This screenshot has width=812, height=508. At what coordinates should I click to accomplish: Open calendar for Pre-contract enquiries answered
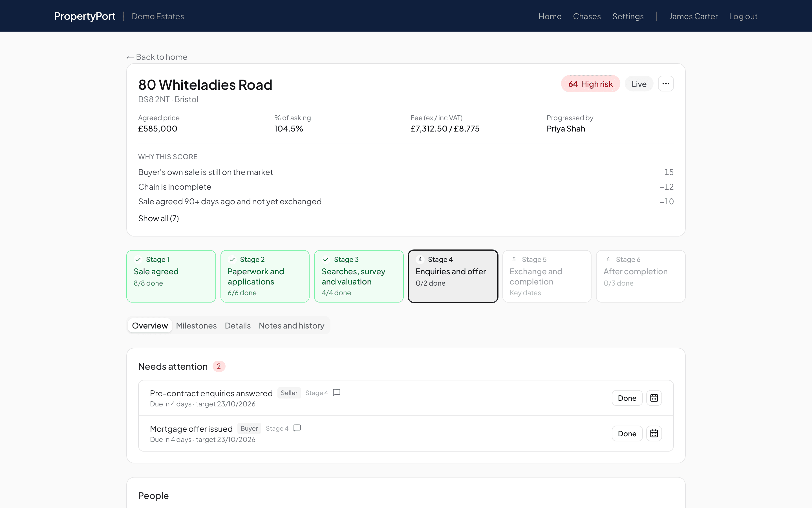tap(654, 398)
